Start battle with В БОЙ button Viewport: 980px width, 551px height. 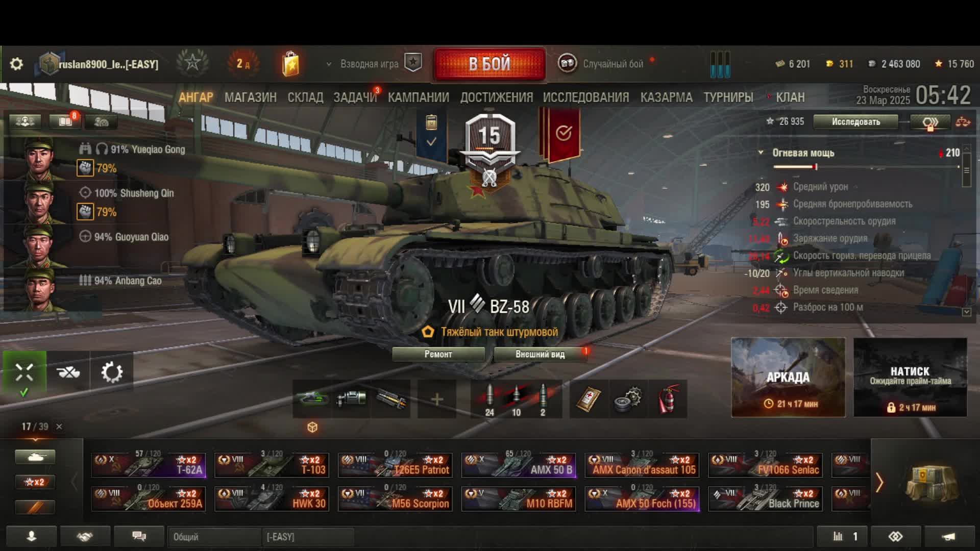pyautogui.click(x=489, y=64)
